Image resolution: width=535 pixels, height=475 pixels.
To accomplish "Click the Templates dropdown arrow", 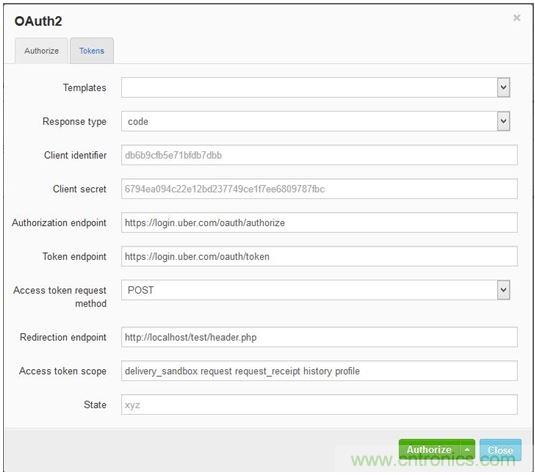I will tap(503, 87).
